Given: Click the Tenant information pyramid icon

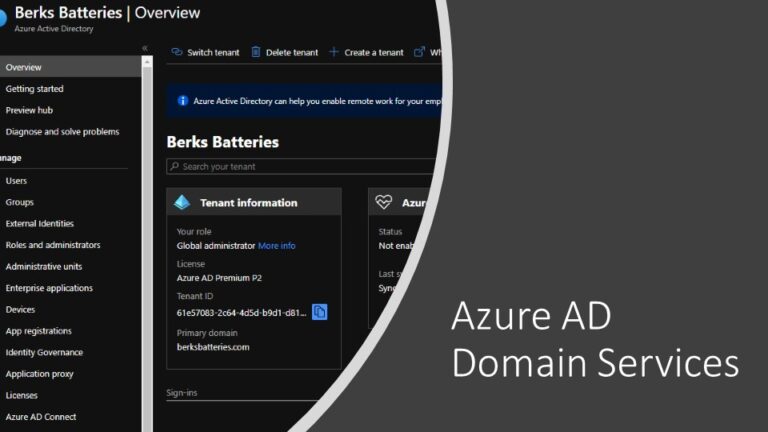Looking at the screenshot, I should (x=182, y=202).
